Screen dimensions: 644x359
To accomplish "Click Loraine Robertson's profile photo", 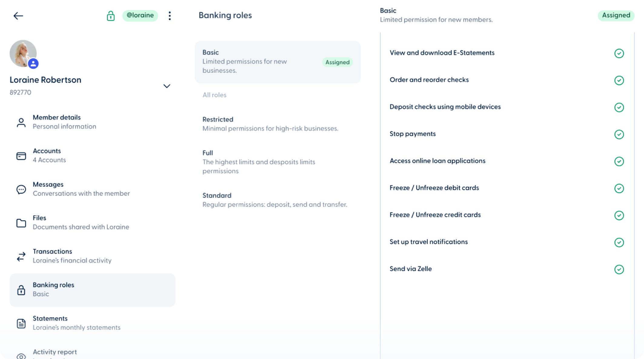I will pyautogui.click(x=23, y=53).
